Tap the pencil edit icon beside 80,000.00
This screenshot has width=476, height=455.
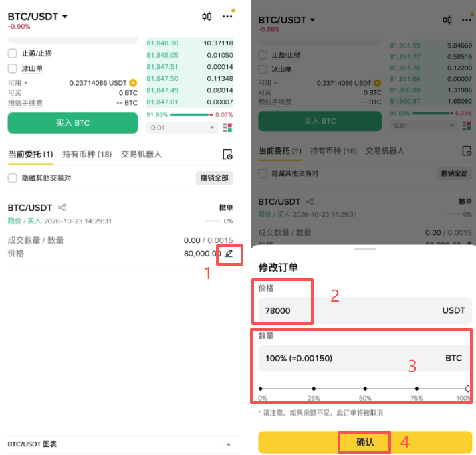point(229,254)
